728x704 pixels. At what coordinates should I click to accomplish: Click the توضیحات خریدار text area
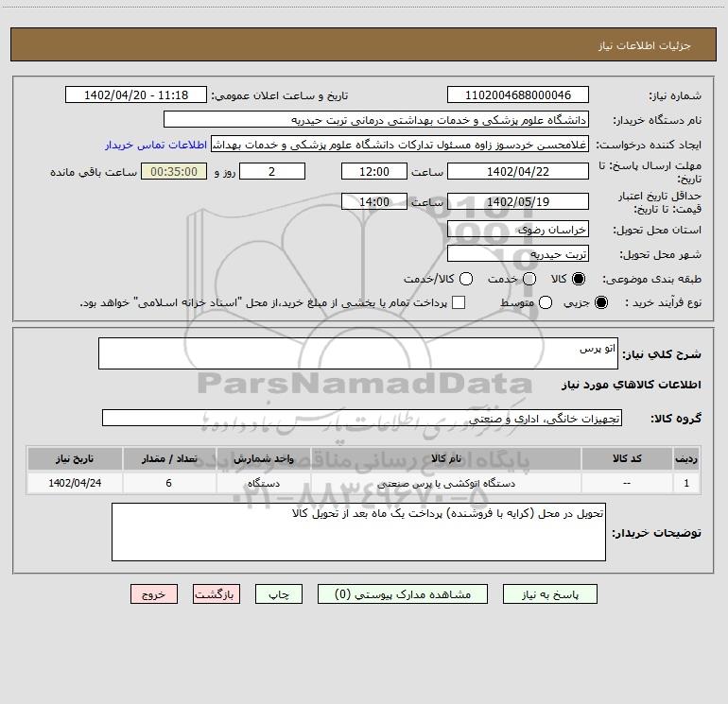click(x=358, y=532)
